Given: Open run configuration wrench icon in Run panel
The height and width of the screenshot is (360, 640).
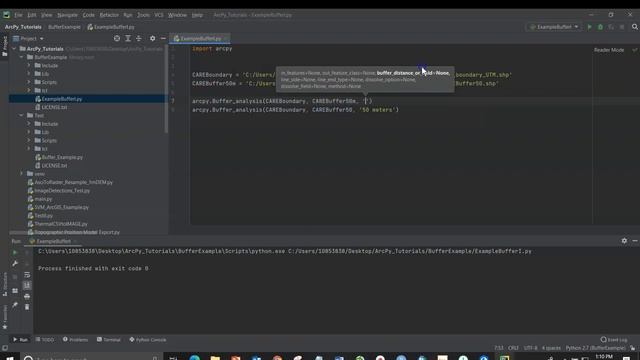Looking at the screenshot, I should point(15,264).
